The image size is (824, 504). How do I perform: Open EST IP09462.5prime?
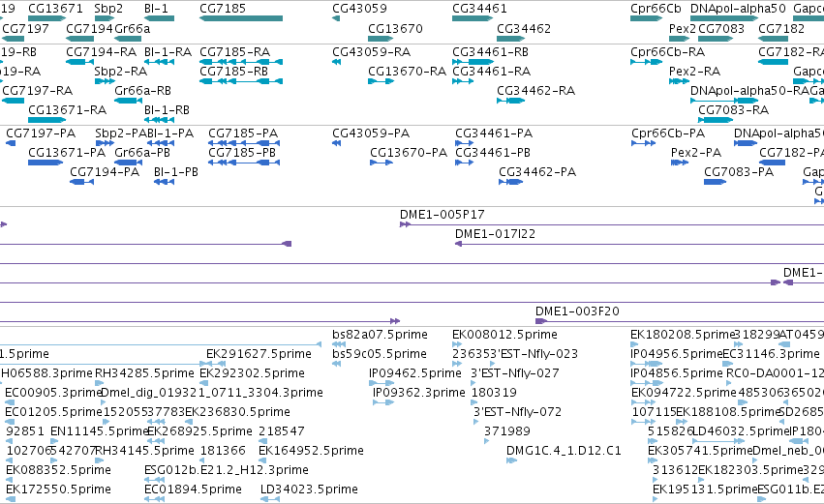(381, 383)
